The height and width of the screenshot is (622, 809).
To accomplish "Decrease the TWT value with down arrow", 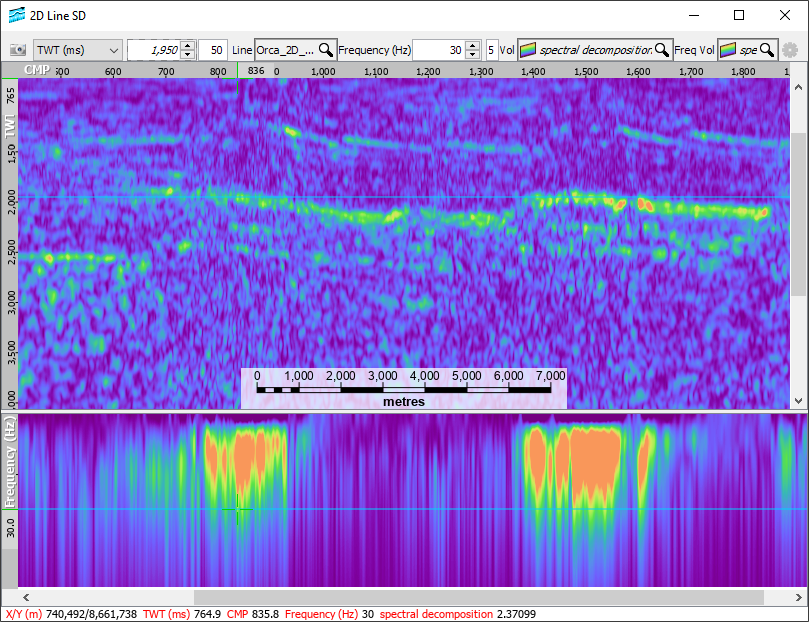I will click(188, 55).
